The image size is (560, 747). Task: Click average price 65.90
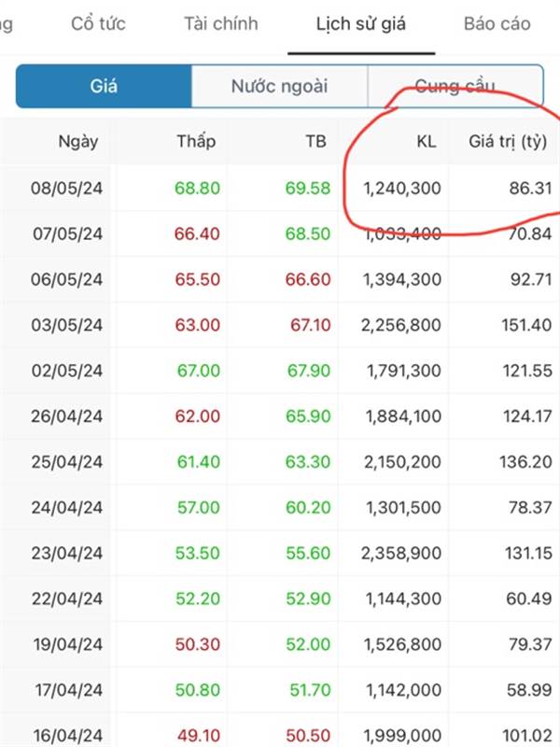click(308, 416)
